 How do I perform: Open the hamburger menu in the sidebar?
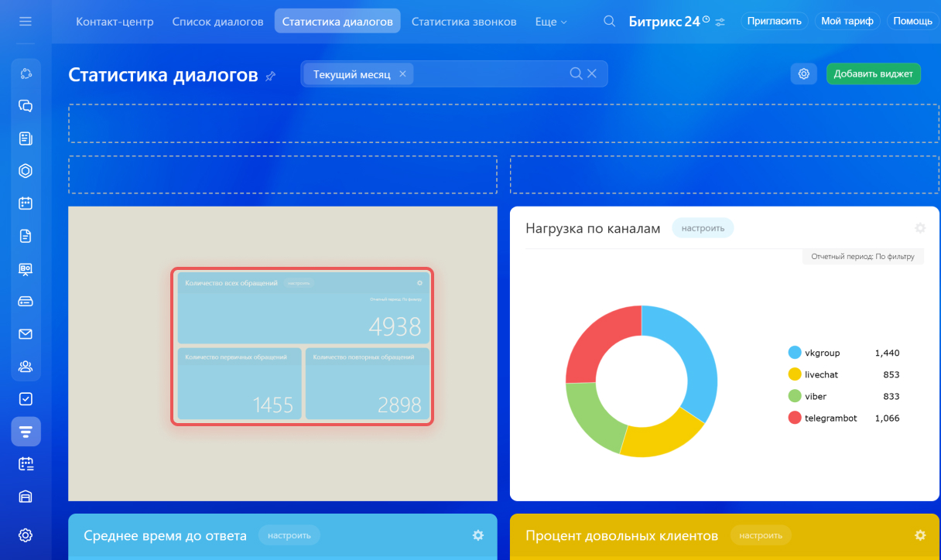tap(26, 21)
